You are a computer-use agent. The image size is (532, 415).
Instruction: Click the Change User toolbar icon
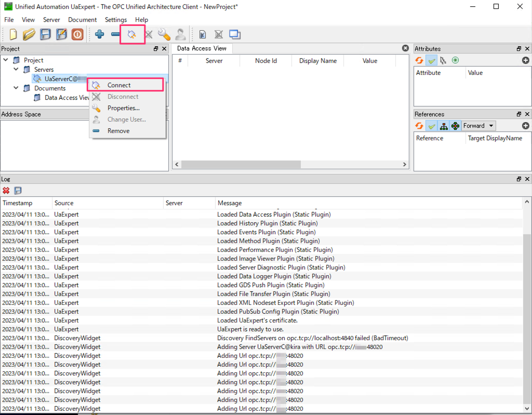coord(181,34)
